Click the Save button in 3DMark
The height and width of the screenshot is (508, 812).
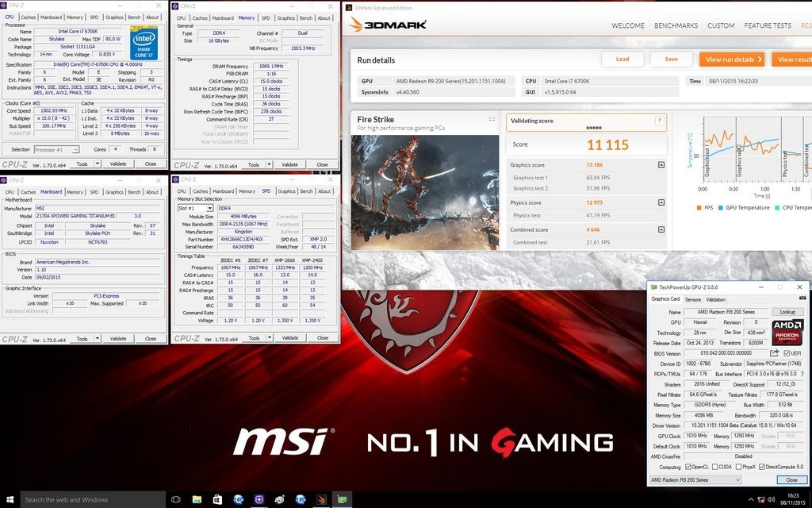tap(671, 59)
